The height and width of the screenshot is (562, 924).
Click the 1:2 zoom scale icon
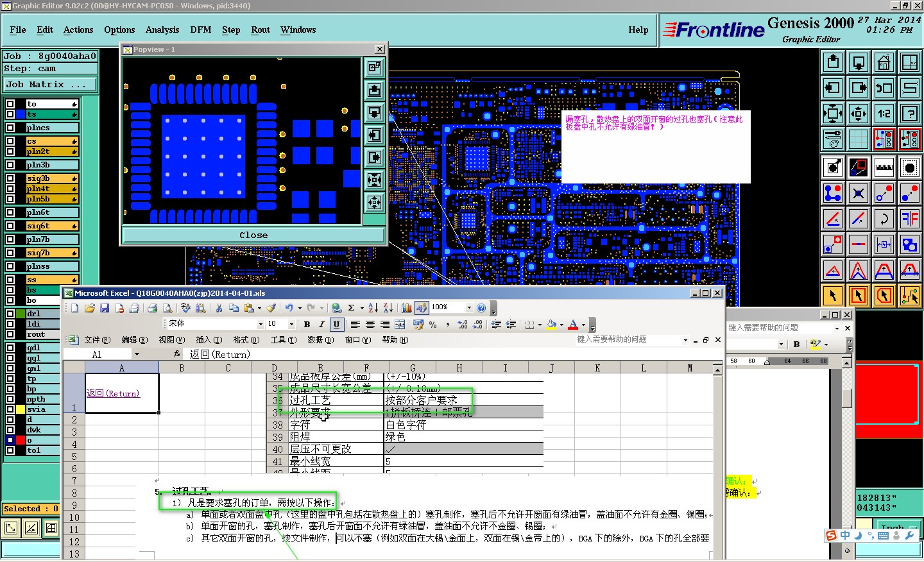[x=884, y=114]
